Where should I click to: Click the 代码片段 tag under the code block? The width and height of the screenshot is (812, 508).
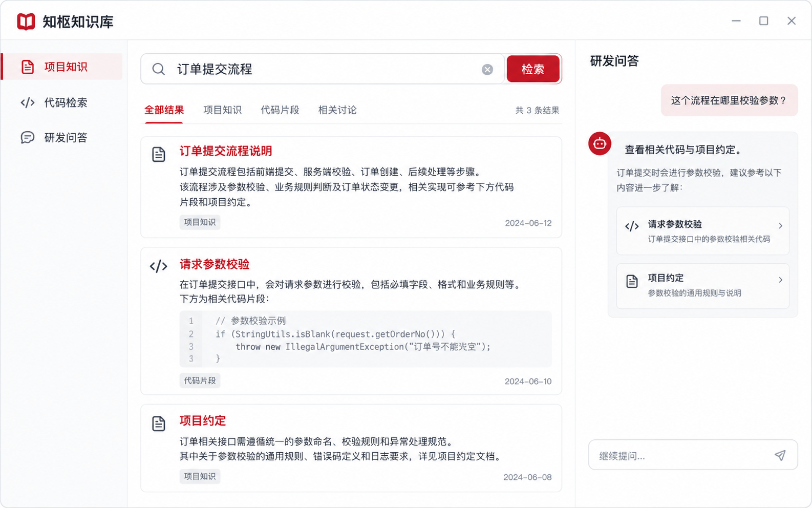[x=200, y=380]
